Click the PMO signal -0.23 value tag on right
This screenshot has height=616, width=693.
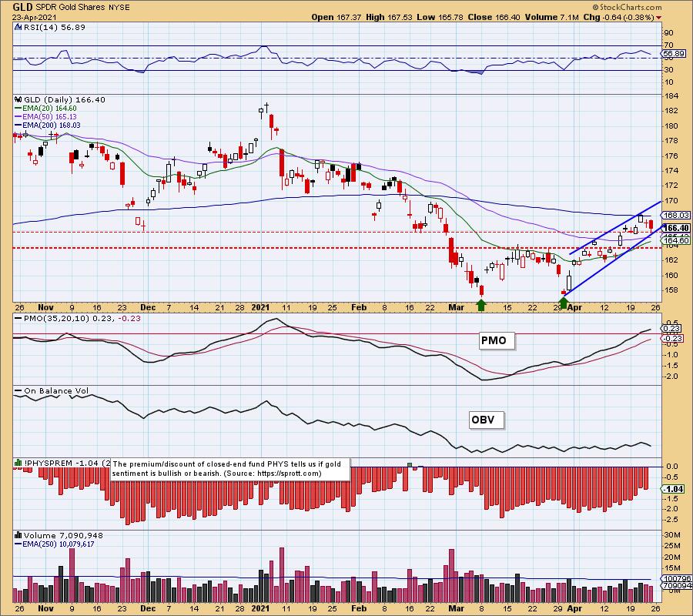pyautogui.click(x=672, y=339)
